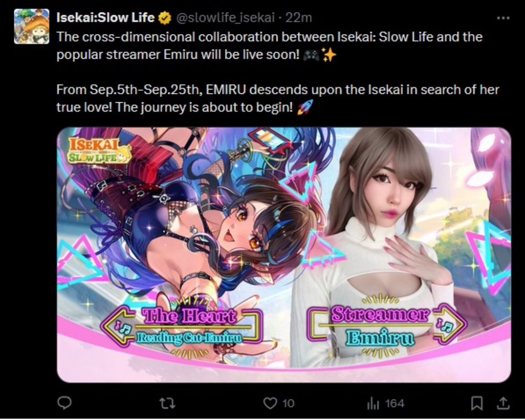
Task: Open the three-dot more options menu
Action: point(503,18)
